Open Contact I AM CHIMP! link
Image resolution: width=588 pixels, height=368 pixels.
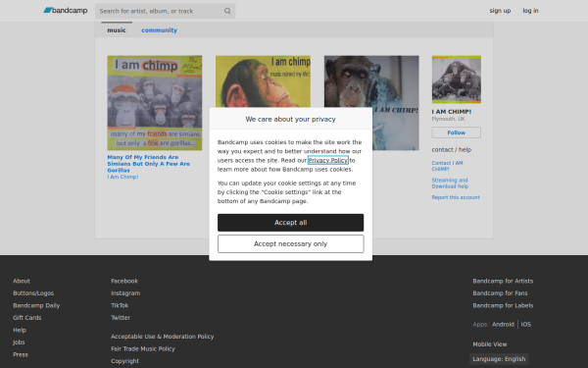coord(447,166)
